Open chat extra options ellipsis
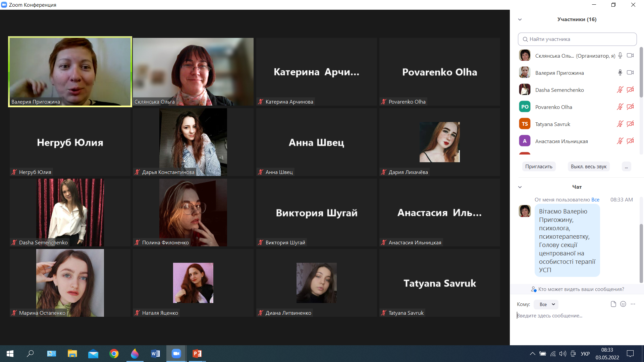 pos(633,304)
